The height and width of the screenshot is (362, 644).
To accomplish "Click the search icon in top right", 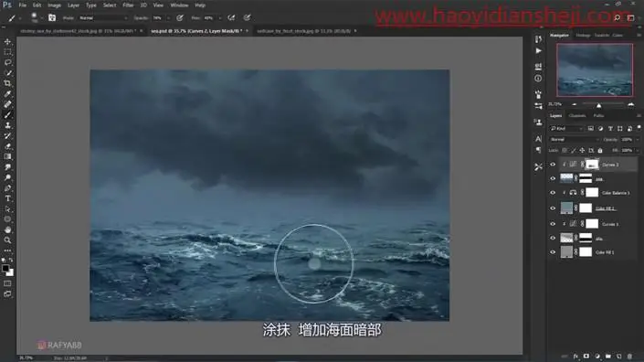I will click(x=617, y=17).
